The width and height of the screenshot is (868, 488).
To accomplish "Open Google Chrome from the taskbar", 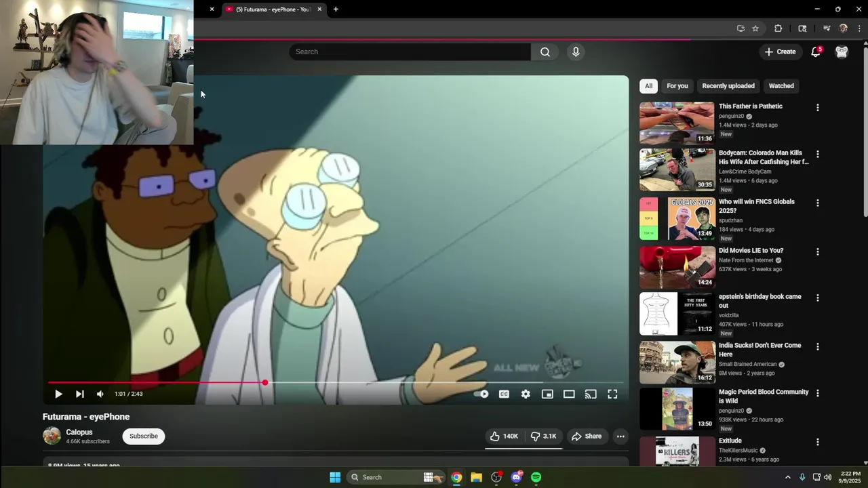I will tap(456, 477).
